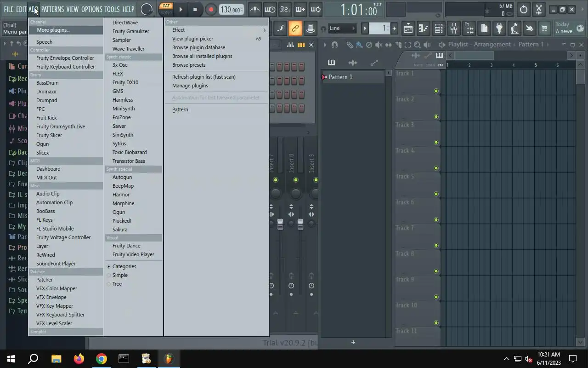Choose More plugins... menu entry

point(66,30)
